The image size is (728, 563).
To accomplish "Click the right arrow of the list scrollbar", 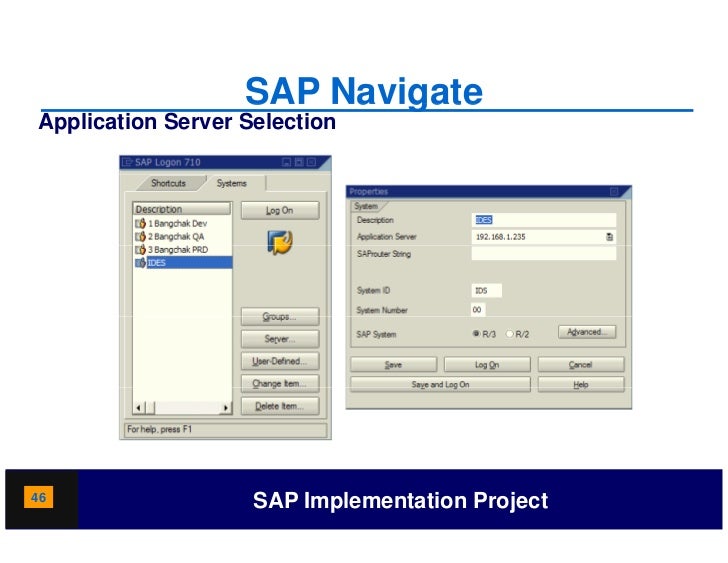I will tap(226, 408).
